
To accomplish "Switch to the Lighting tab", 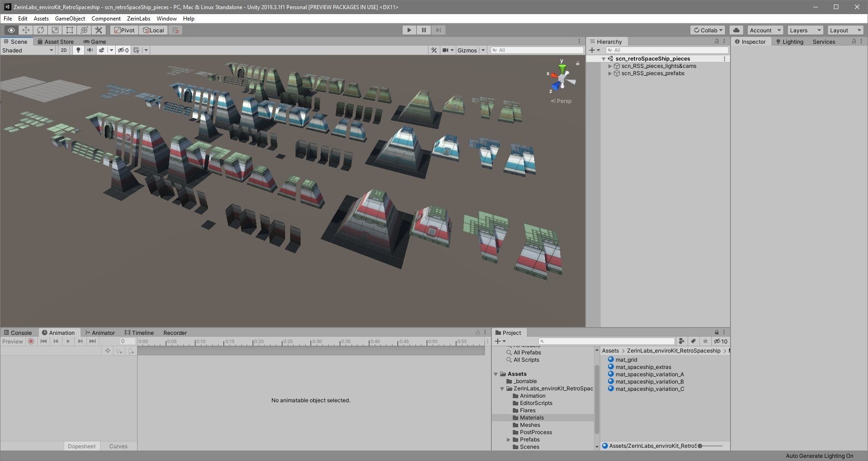I will 789,41.
